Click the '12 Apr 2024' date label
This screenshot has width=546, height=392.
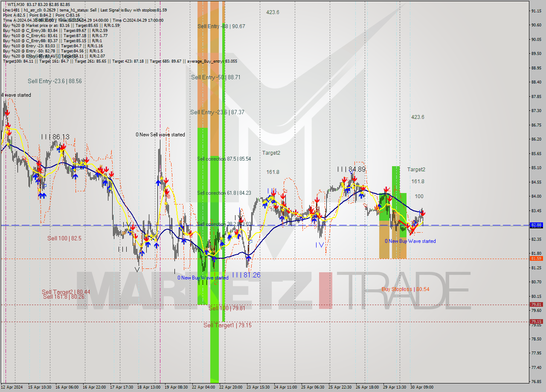(x=12, y=387)
